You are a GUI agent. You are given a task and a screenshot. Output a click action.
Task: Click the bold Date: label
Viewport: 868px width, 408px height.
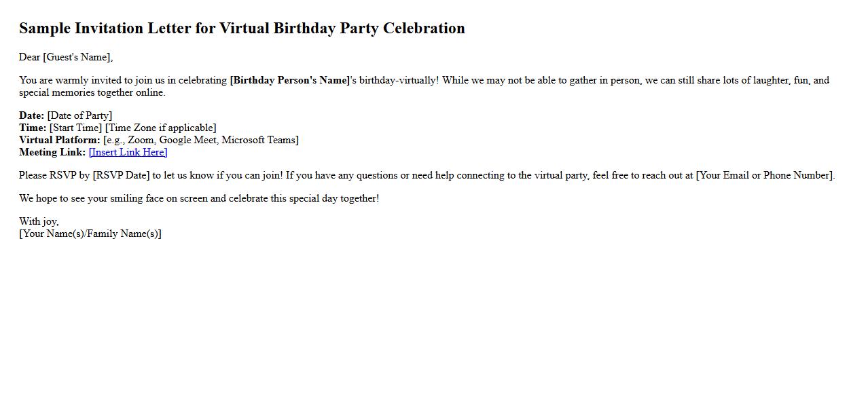pyautogui.click(x=31, y=115)
